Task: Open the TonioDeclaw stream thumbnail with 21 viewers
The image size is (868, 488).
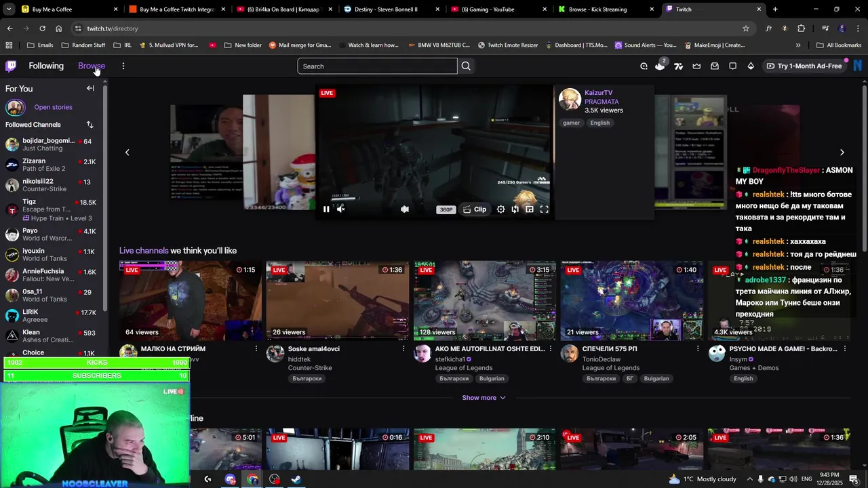Action: click(x=631, y=300)
